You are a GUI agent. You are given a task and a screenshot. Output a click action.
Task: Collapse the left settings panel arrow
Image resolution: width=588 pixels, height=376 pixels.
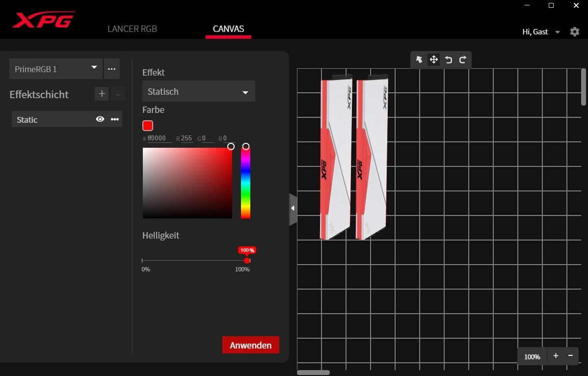[x=293, y=209]
